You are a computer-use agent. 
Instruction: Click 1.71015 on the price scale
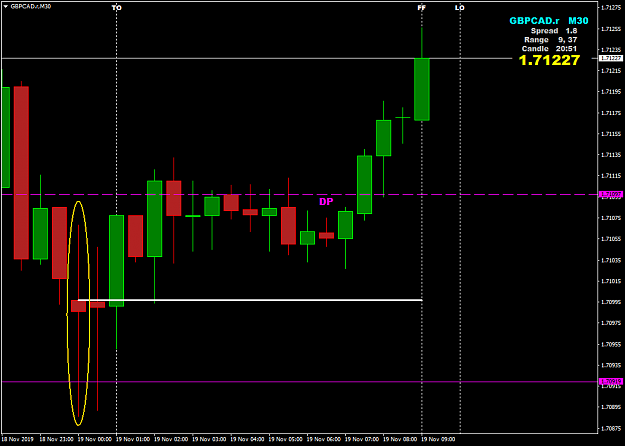point(611,281)
